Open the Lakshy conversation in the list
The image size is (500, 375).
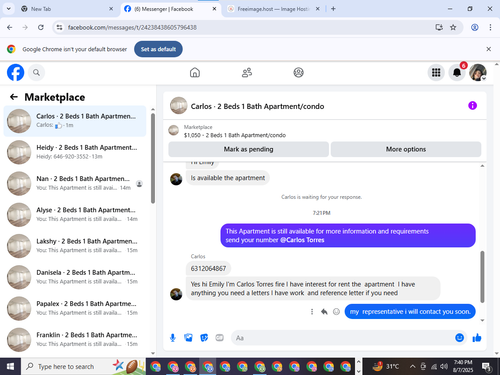75,246
